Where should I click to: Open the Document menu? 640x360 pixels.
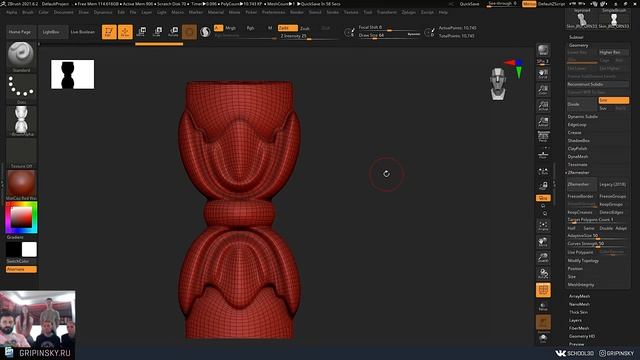pos(64,12)
